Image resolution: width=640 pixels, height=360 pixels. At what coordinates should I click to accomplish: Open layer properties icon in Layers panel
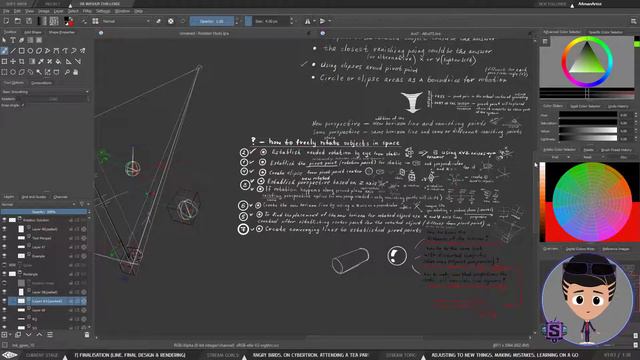click(x=50, y=335)
